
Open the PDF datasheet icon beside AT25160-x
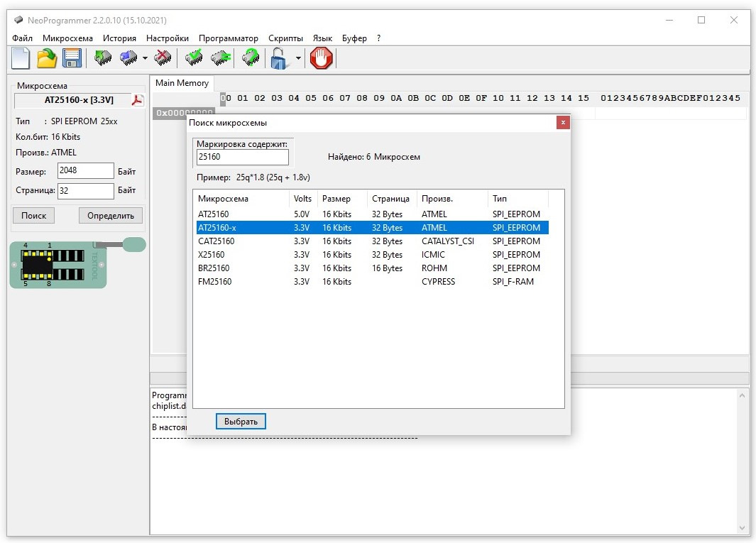point(138,100)
